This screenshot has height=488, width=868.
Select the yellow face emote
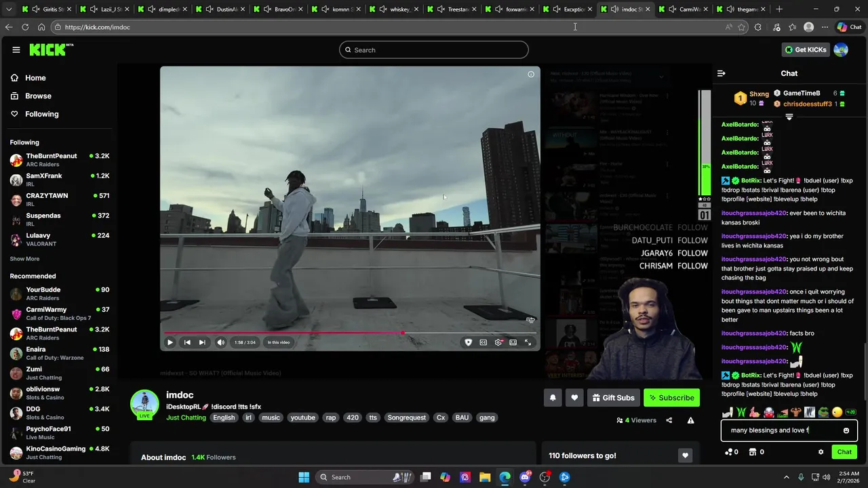(837, 412)
